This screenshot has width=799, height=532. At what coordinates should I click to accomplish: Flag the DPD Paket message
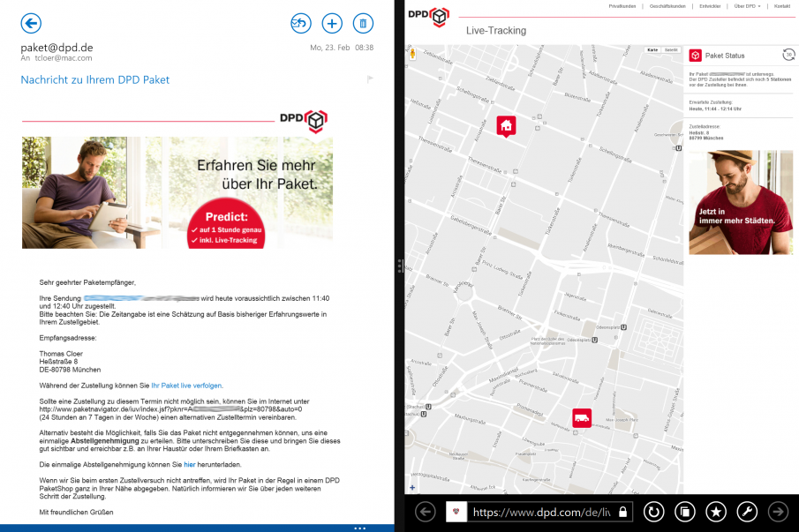pyautogui.click(x=370, y=79)
